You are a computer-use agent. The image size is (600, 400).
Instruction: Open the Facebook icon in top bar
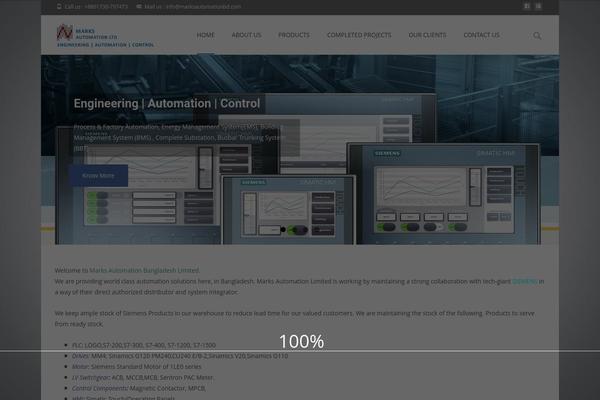[527, 6]
